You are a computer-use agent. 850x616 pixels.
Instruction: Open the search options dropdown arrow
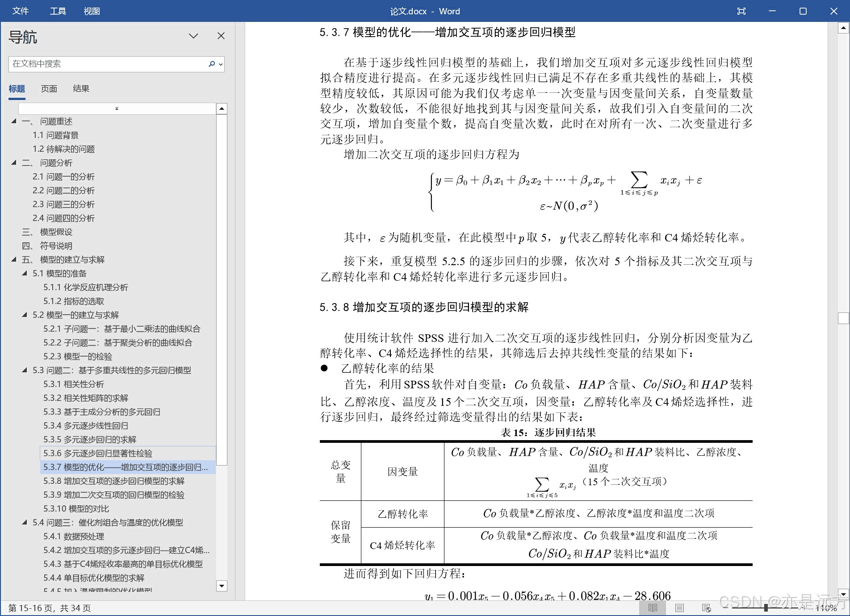coord(220,64)
